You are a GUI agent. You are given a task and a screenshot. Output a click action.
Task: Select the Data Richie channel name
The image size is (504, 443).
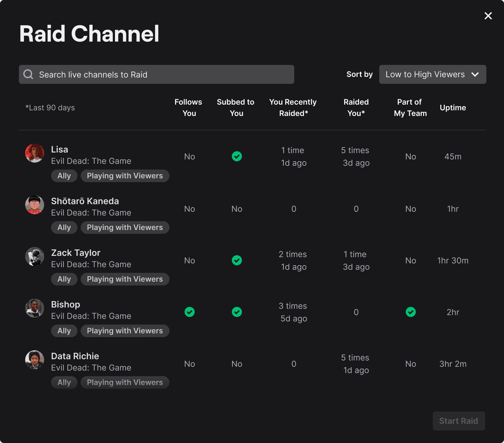tap(75, 356)
